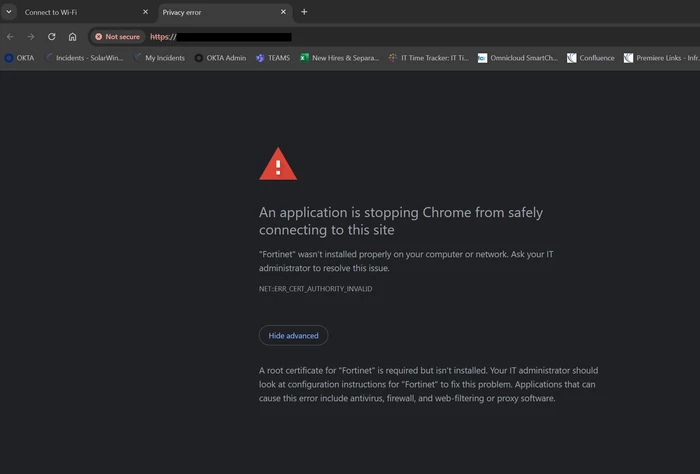Open the OKTA Admin bookmark
The image size is (700, 474).
click(220, 58)
